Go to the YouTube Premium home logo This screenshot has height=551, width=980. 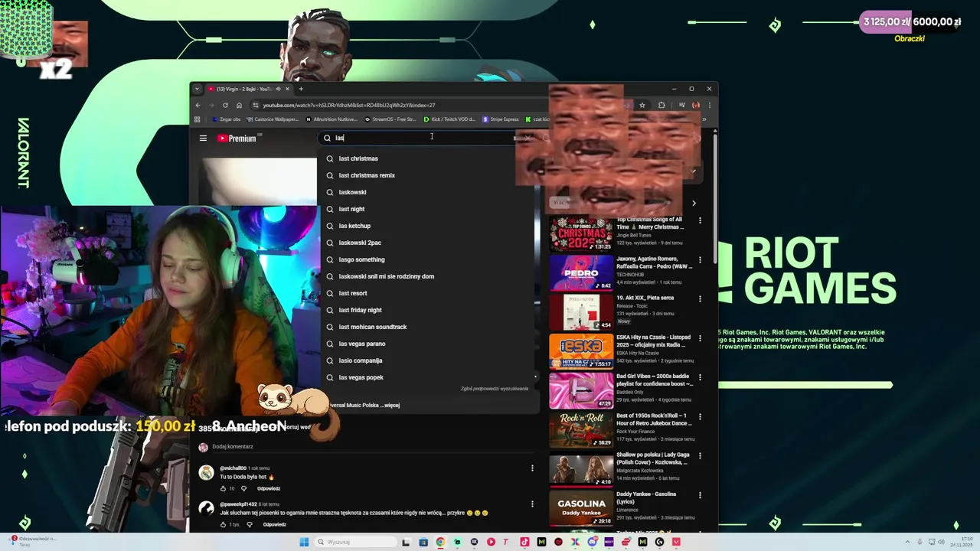(237, 139)
